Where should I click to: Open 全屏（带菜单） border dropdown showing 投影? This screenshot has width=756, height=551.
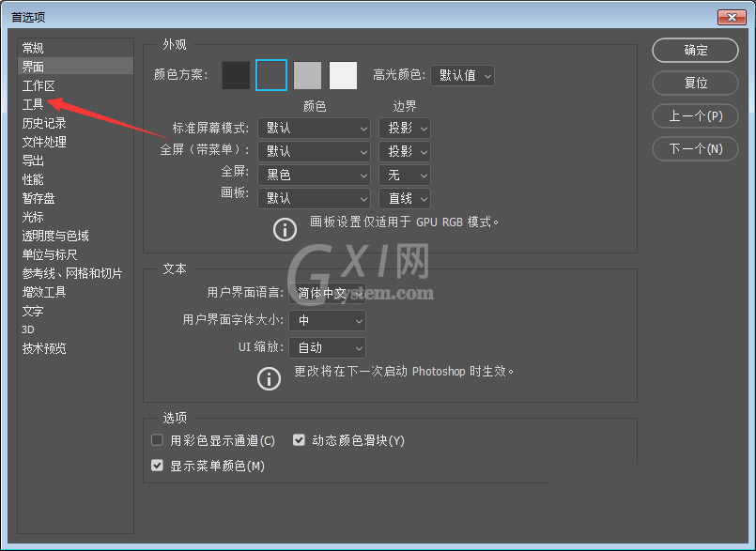pyautogui.click(x=405, y=151)
